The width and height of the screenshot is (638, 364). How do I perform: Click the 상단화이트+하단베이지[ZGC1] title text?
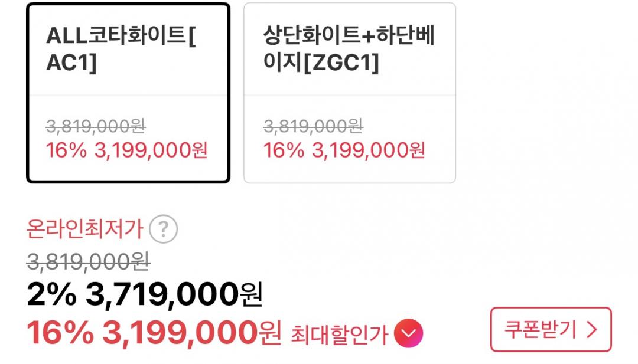[349, 50]
